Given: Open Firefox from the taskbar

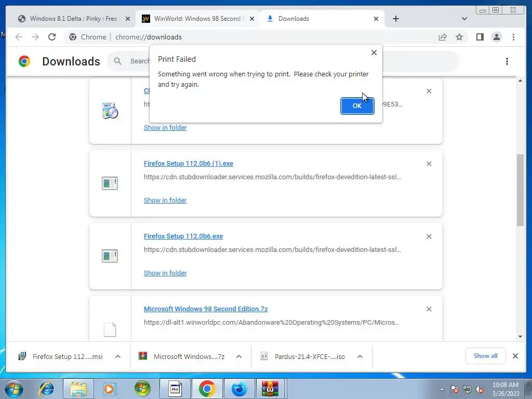Looking at the screenshot, I should (239, 389).
